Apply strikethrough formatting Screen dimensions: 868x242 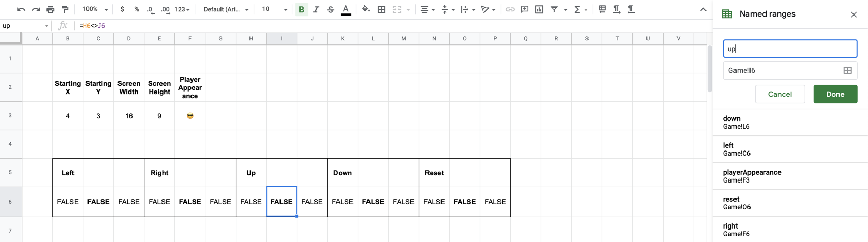331,9
